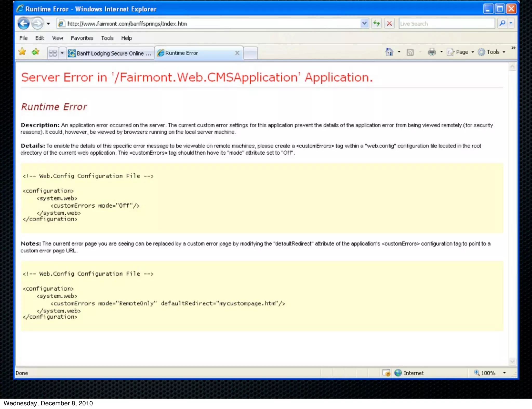Click the RSS feeds icon

[x=410, y=52]
